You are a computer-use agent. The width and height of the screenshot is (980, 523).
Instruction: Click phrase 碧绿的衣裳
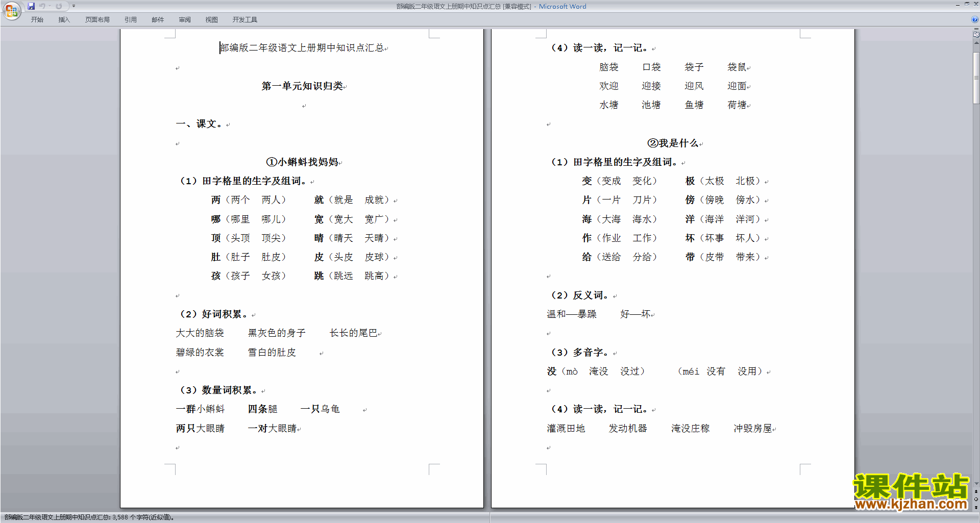(200, 353)
